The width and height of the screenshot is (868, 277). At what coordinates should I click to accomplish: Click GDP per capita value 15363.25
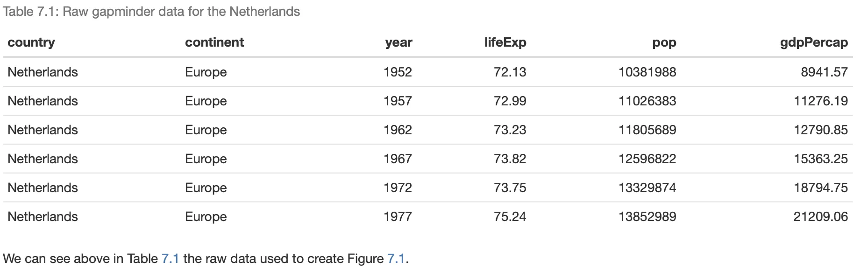point(820,159)
